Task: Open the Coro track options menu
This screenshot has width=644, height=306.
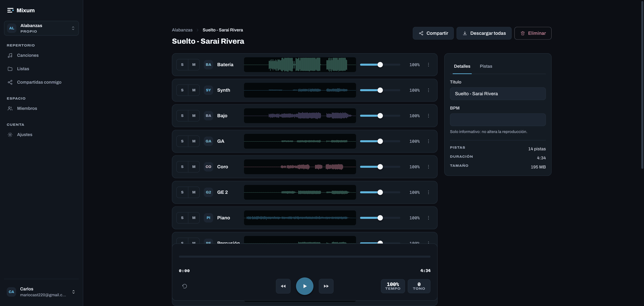Action: (428, 167)
